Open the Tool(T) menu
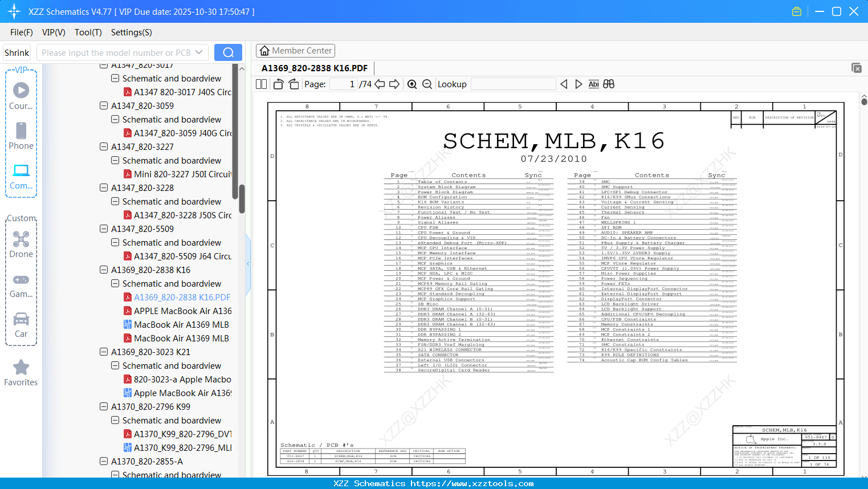The image size is (868, 489). coord(88,32)
